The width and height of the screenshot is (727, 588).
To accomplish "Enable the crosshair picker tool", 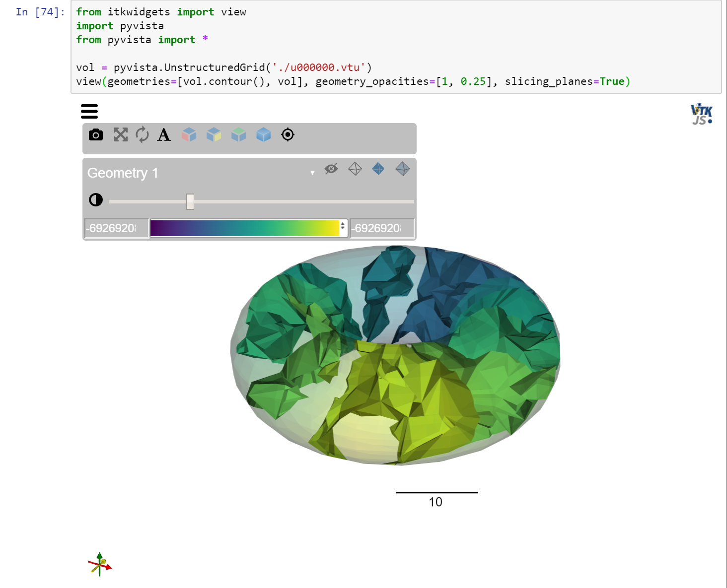I will [x=288, y=134].
